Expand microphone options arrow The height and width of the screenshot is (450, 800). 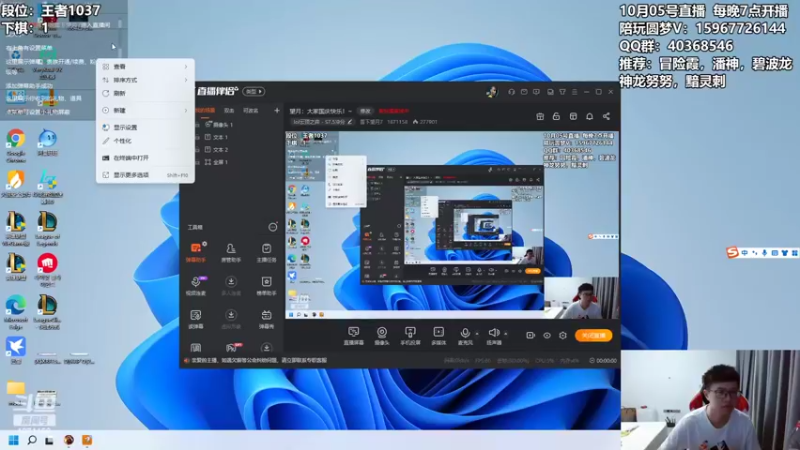click(477, 334)
